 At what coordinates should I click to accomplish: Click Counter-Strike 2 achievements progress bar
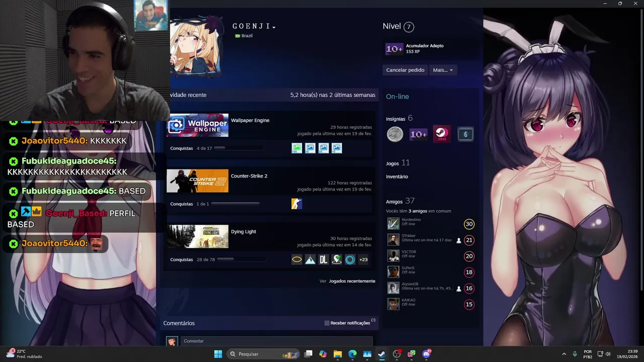click(235, 204)
